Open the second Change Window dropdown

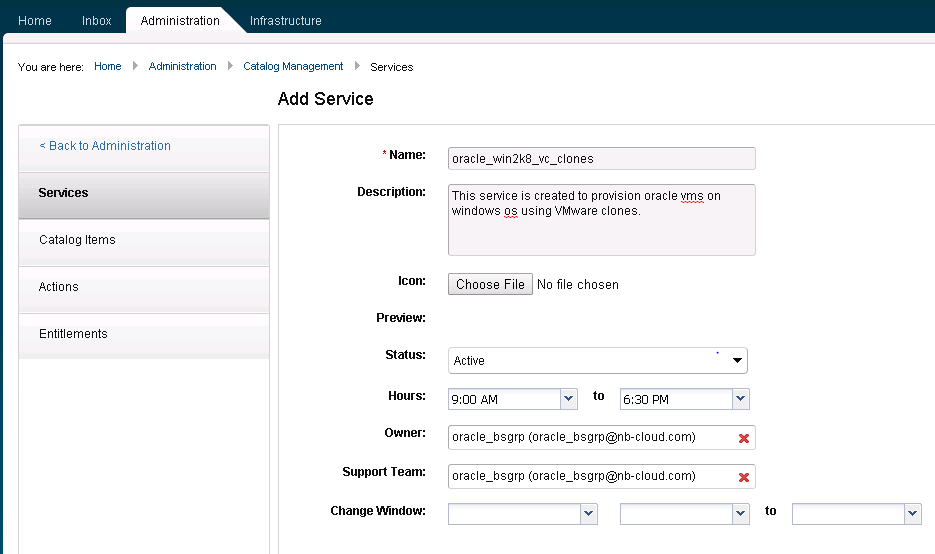740,513
